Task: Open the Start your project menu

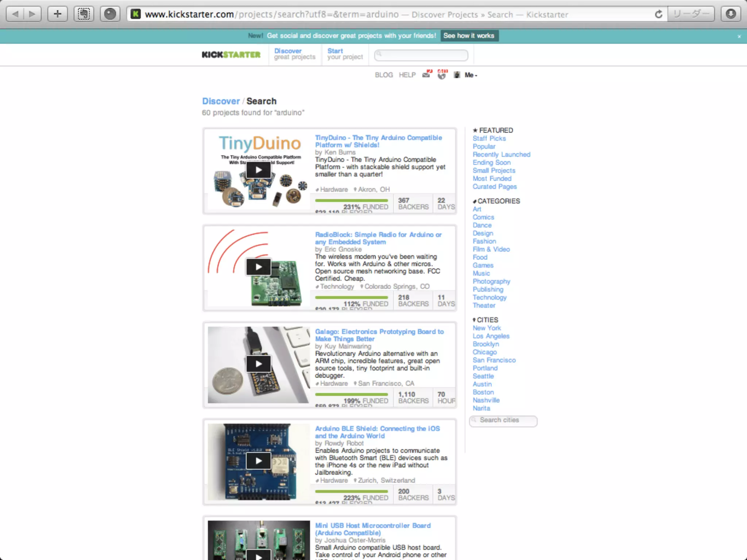Action: [345, 54]
